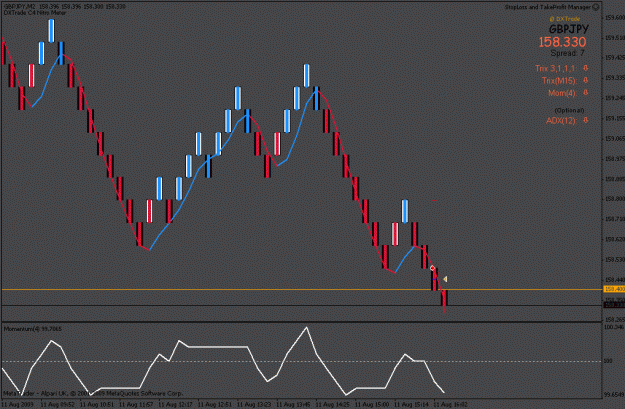
Task: Click the 11 Aug 16:02 time label
Action: coord(451,404)
